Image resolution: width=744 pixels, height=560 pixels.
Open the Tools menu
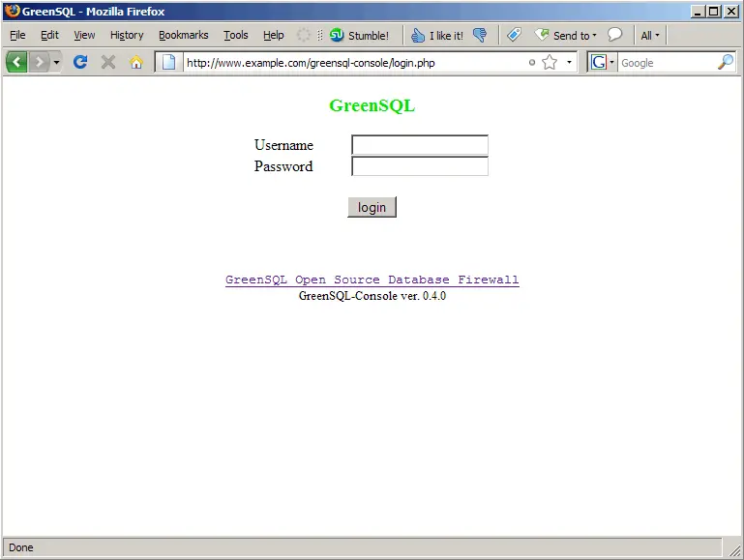pyautogui.click(x=235, y=35)
